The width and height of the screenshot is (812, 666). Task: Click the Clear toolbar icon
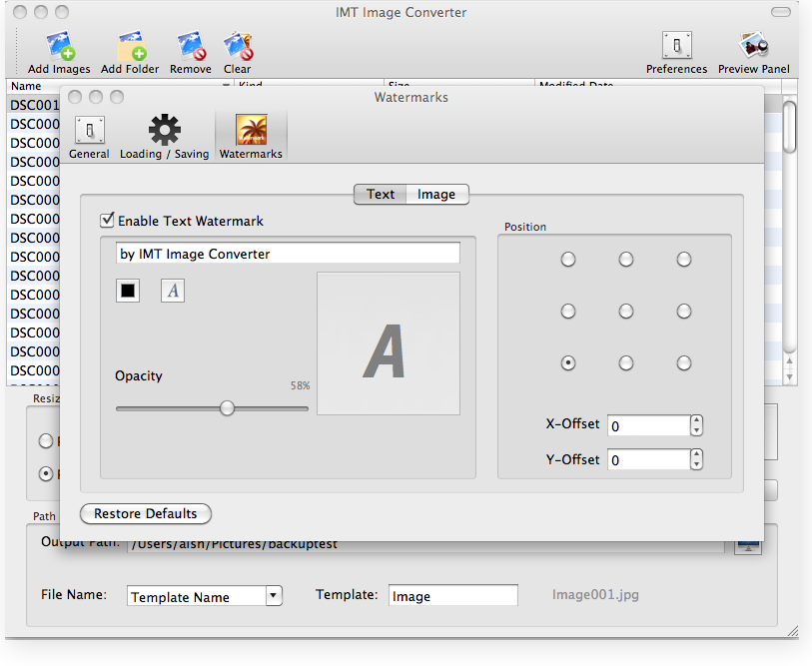pos(237,52)
